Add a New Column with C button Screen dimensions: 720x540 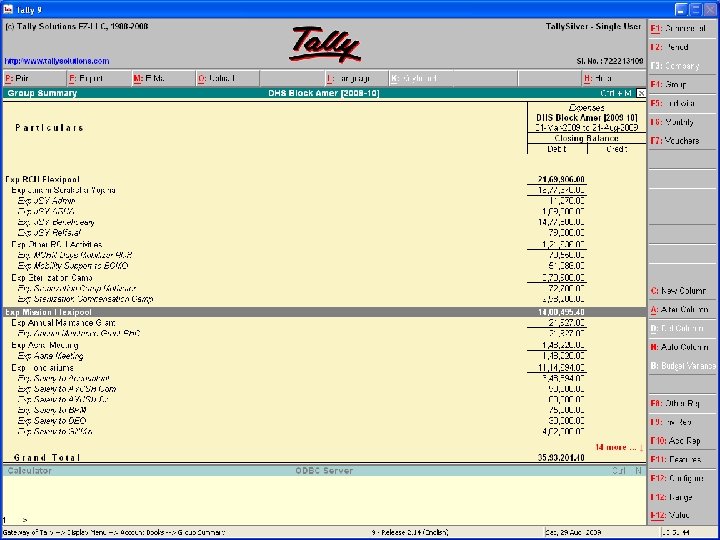coord(682,291)
